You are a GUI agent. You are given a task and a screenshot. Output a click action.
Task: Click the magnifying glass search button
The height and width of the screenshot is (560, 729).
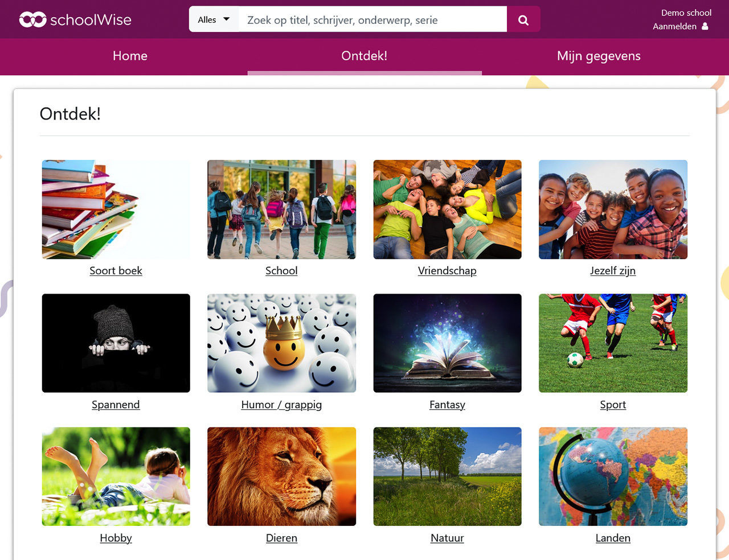click(x=523, y=20)
